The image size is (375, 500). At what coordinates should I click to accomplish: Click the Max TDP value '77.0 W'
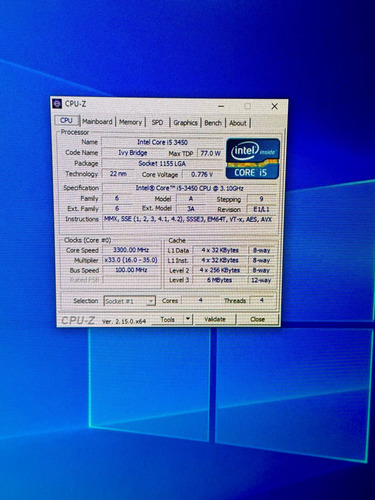coord(210,153)
